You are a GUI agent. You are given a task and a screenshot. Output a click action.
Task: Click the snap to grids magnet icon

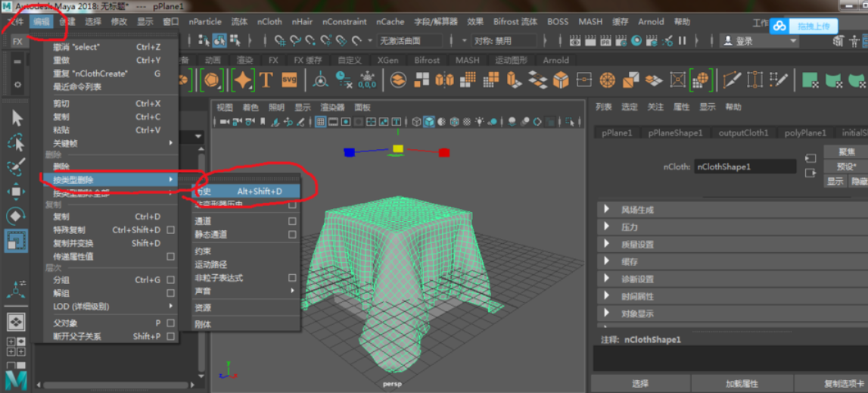pyautogui.click(x=281, y=40)
